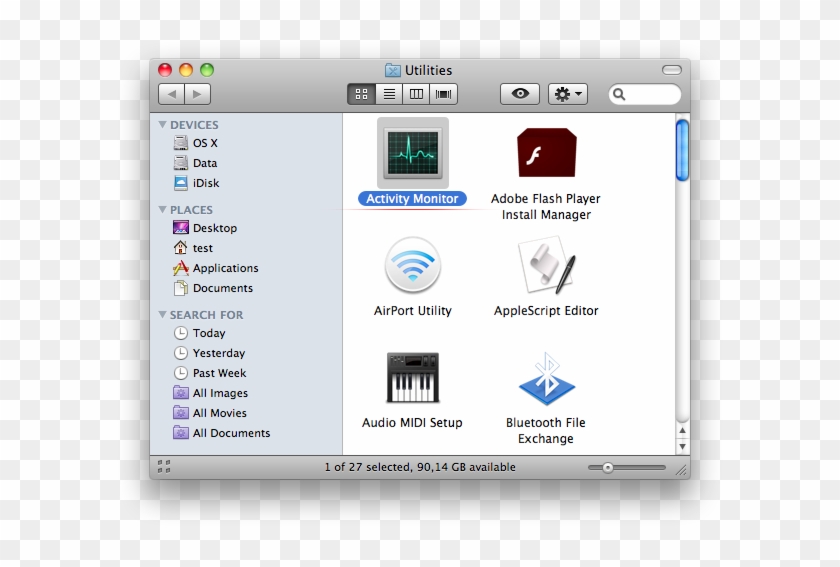This screenshot has width=840, height=567.
Task: Select the Activity Monitor app icon
Action: [412, 153]
